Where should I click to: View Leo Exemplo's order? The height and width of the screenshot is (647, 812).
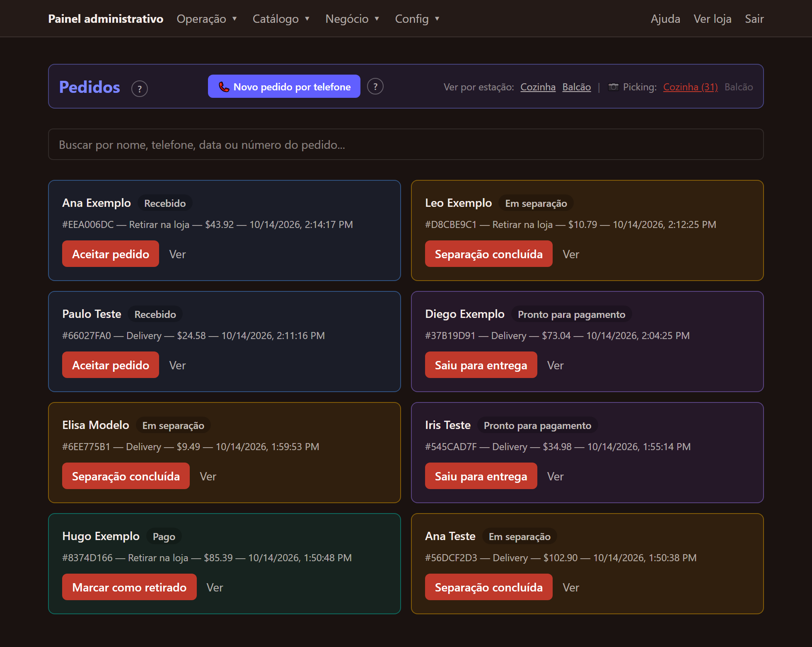[571, 254]
